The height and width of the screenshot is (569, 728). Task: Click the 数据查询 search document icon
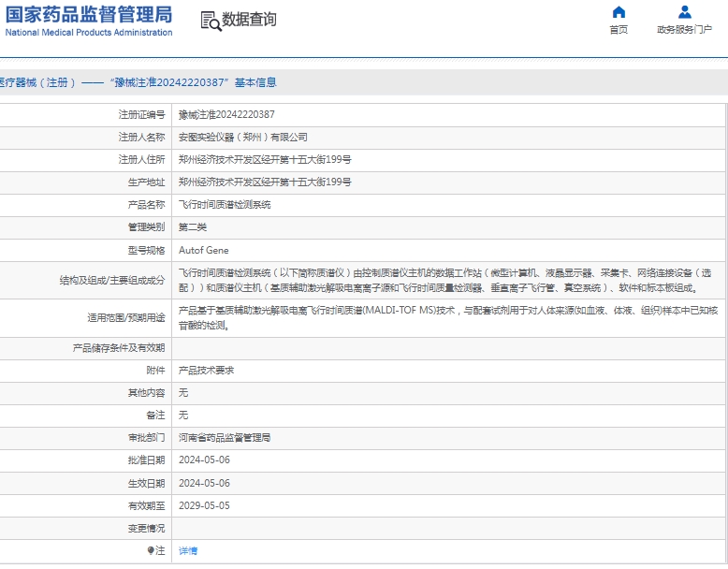click(211, 22)
